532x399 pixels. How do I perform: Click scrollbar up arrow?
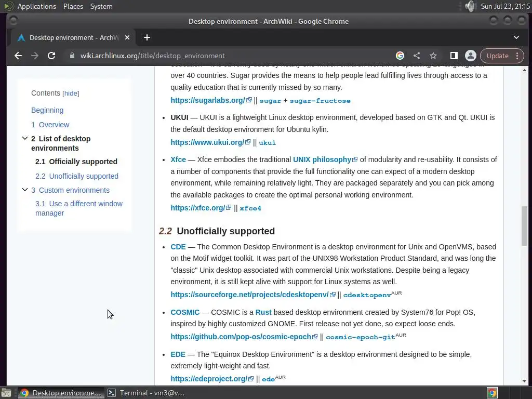pyautogui.click(x=525, y=70)
